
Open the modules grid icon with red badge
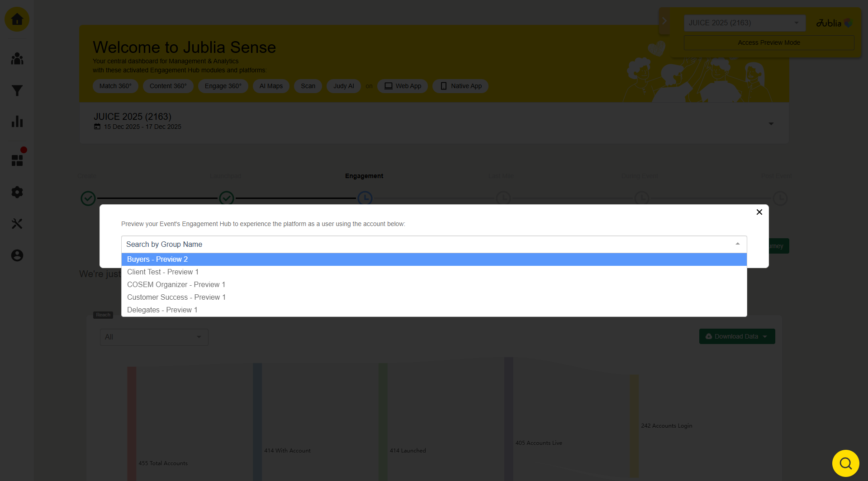17,160
